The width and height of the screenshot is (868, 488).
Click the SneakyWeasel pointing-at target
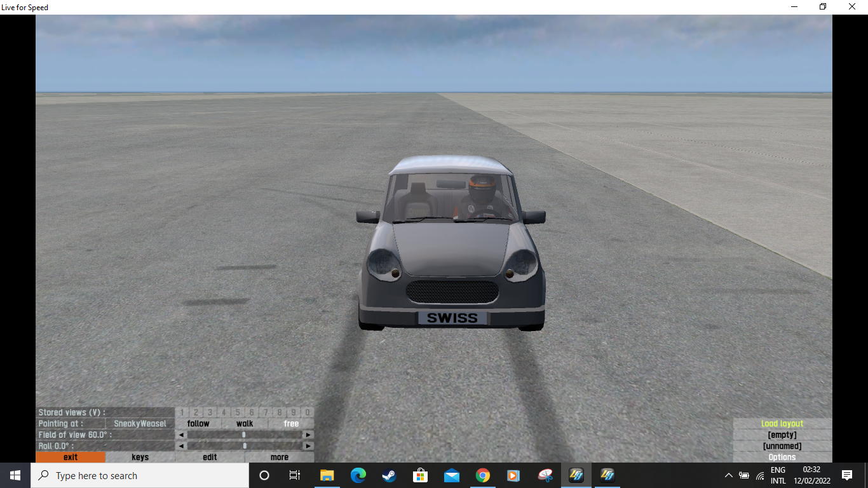coord(140,424)
